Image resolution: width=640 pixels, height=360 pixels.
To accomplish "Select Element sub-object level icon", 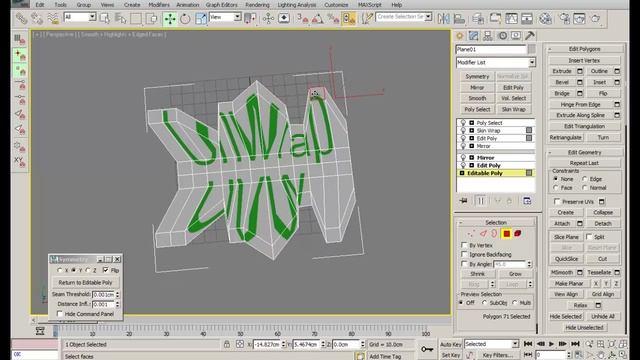I will click(x=518, y=233).
